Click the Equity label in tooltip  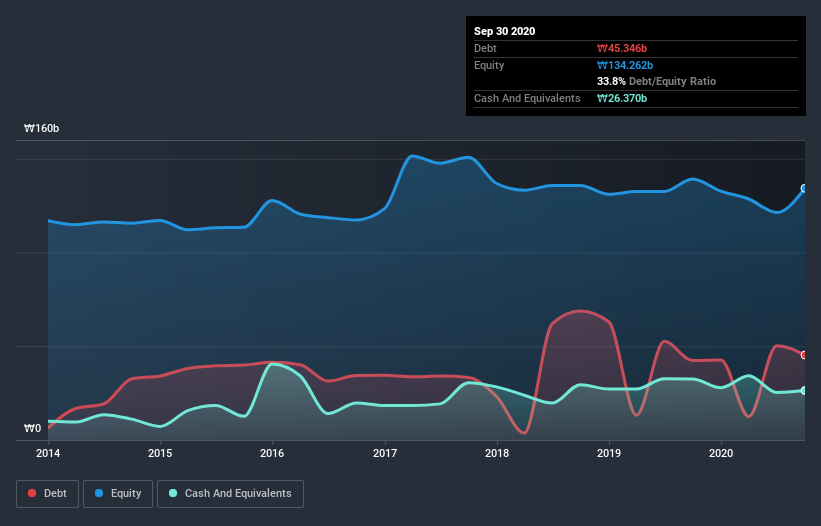(x=489, y=65)
